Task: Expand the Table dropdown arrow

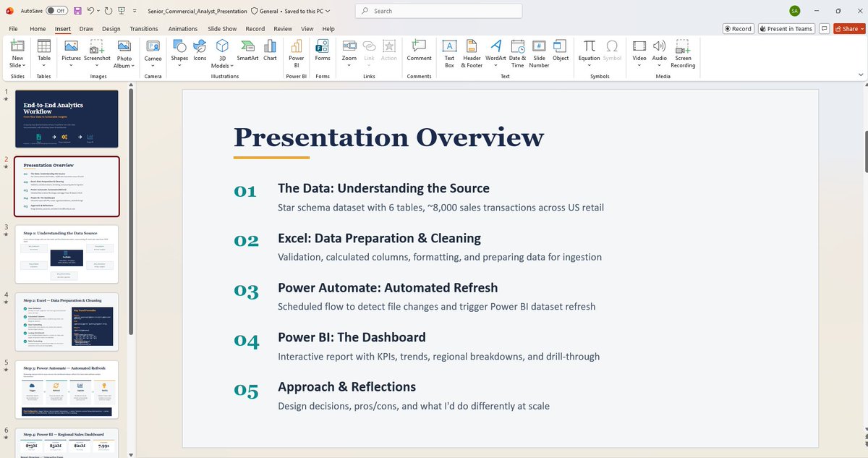Action: (x=44, y=65)
